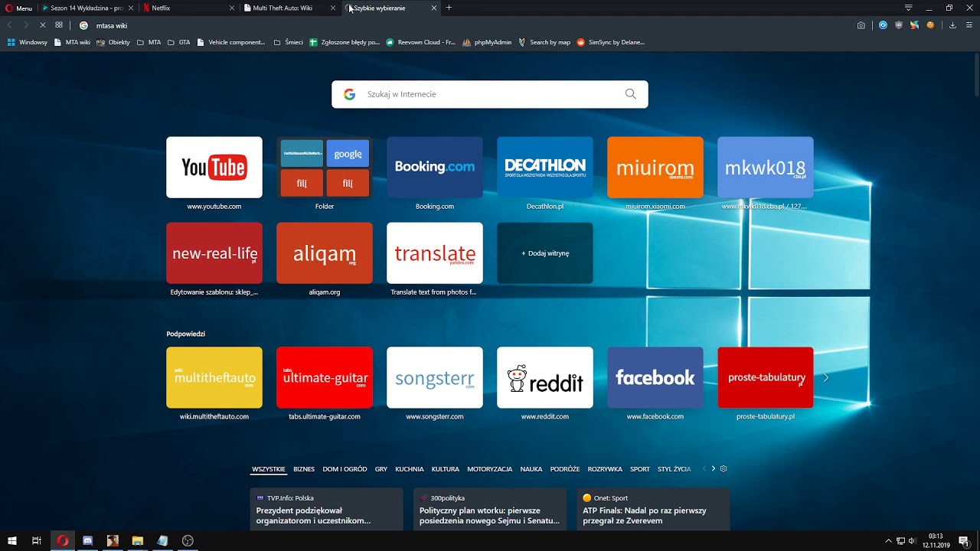Open the tab list menu icon

[908, 8]
